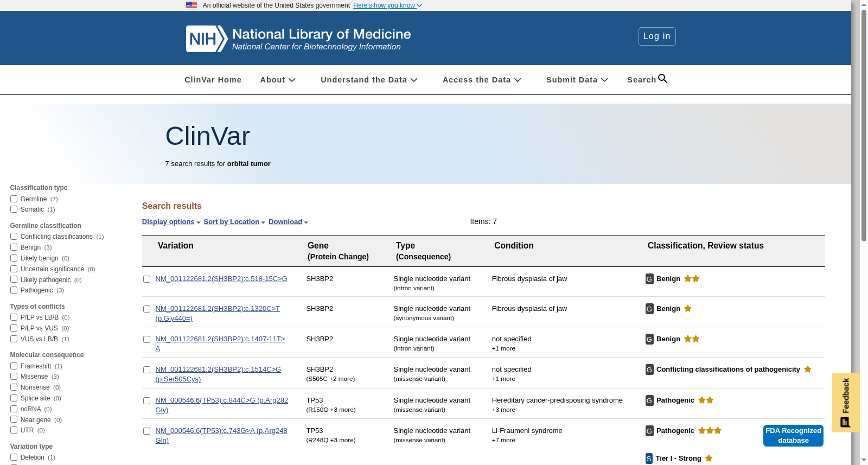Expand the Submit Data menu
Image resolution: width=868 pixels, height=465 pixels.
coord(577,80)
